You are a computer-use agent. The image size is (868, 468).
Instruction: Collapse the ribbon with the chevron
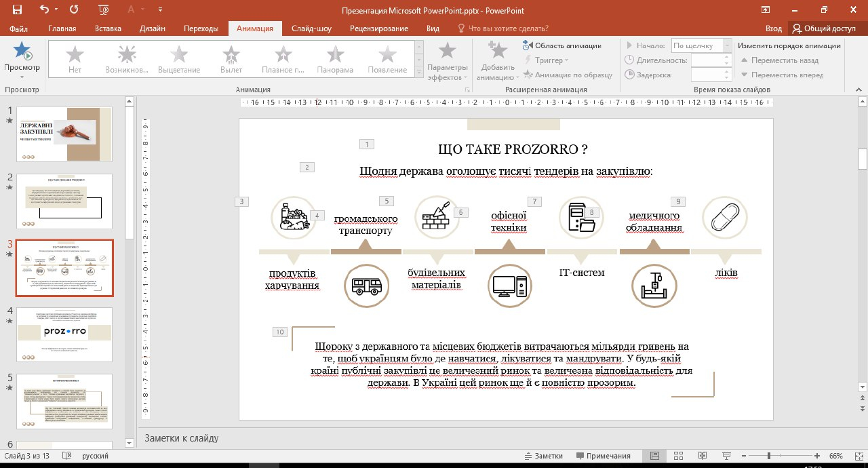coord(857,90)
